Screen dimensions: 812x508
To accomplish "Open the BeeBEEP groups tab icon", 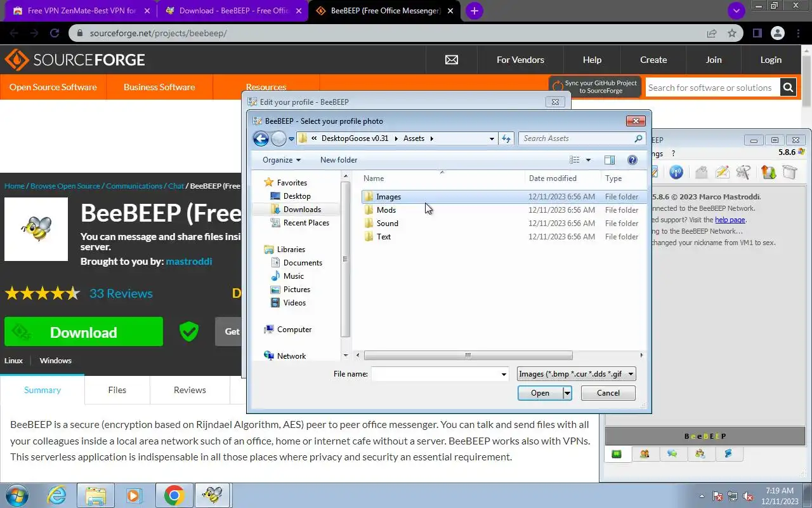I will pos(700,454).
